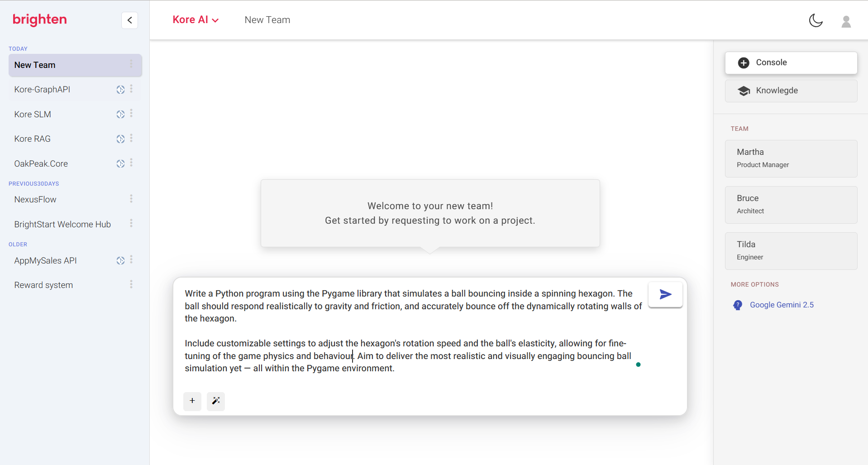The image size is (868, 465).
Task: Send the prompt with the arrow button
Action: click(x=665, y=295)
